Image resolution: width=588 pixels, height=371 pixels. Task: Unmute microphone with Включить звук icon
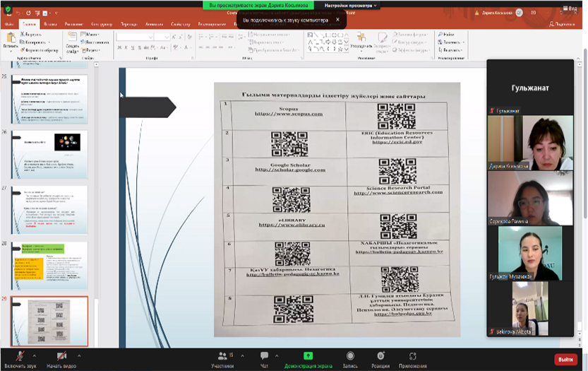[20, 355]
